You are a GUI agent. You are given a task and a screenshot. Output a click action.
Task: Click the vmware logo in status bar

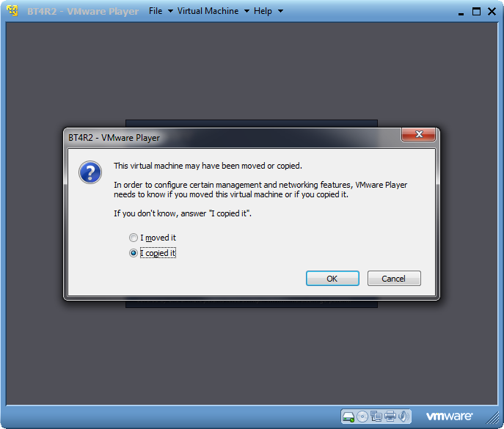(x=449, y=417)
